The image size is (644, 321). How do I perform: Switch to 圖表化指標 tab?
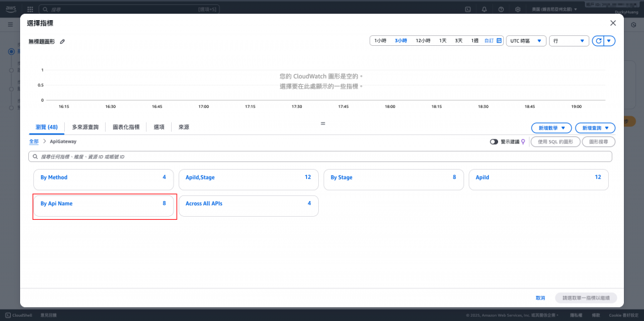click(x=126, y=128)
